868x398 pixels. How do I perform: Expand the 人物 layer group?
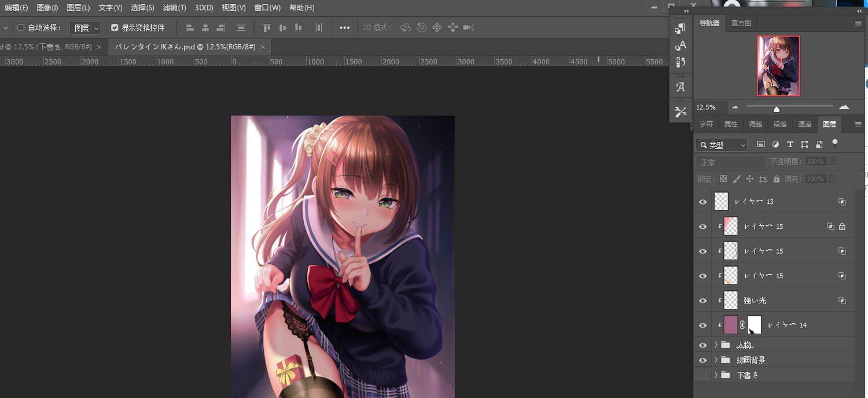[716, 345]
